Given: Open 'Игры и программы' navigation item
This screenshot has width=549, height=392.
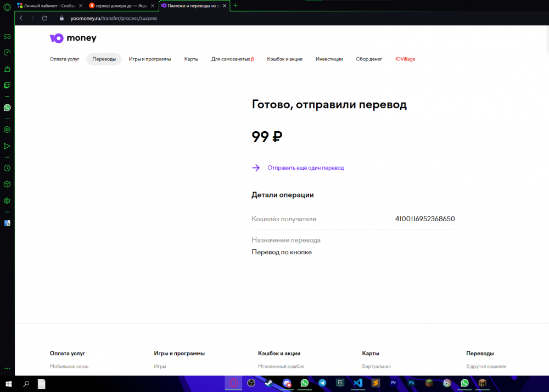Looking at the screenshot, I should (x=150, y=59).
